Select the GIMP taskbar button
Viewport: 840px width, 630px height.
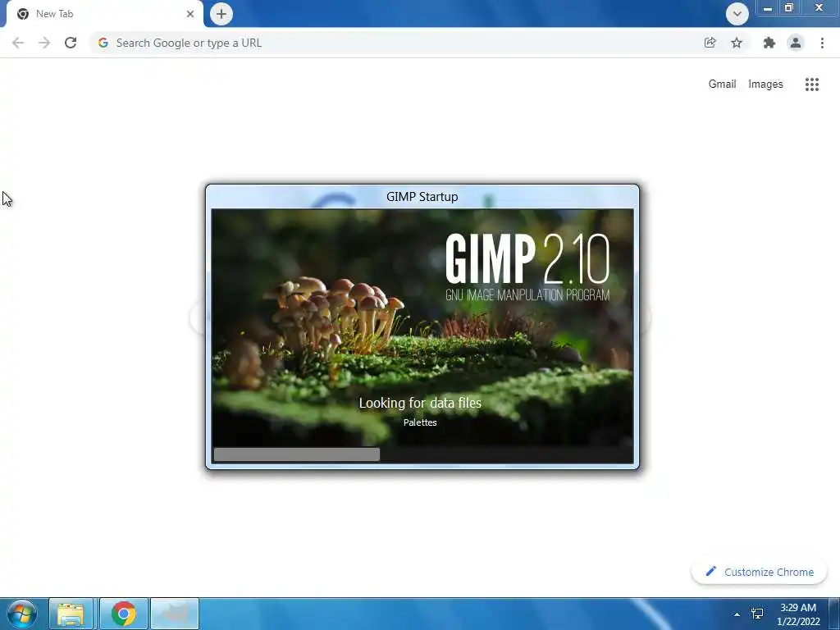(x=175, y=614)
